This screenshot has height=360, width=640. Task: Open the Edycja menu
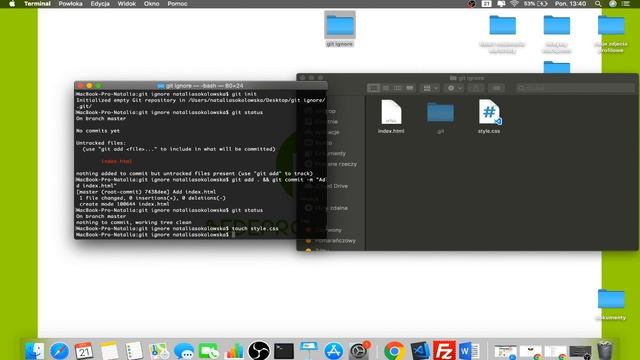pyautogui.click(x=100, y=4)
